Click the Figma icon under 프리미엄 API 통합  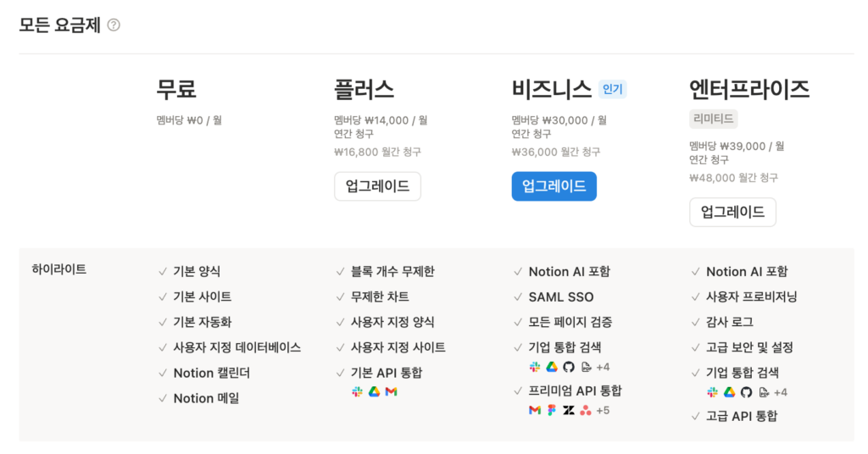(552, 410)
